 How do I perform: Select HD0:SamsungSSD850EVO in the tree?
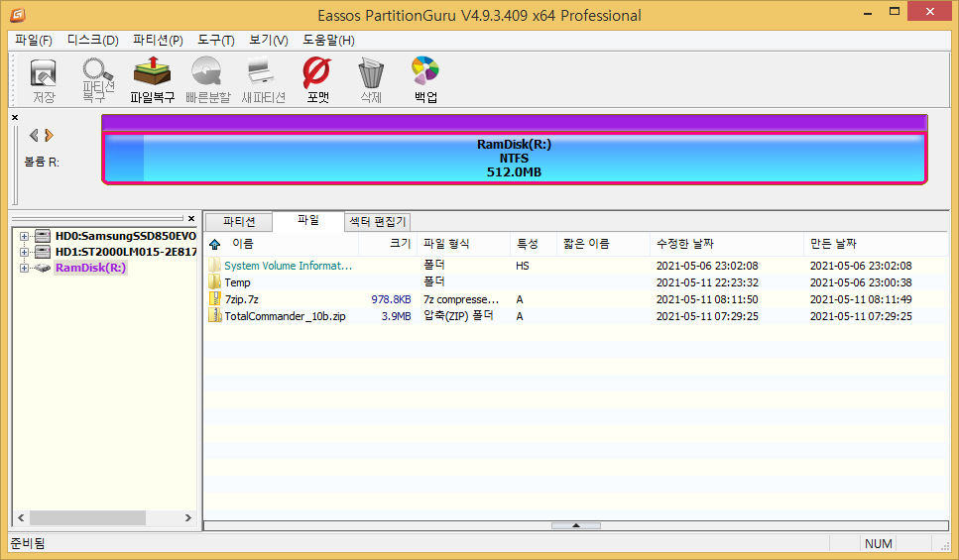[x=125, y=236]
